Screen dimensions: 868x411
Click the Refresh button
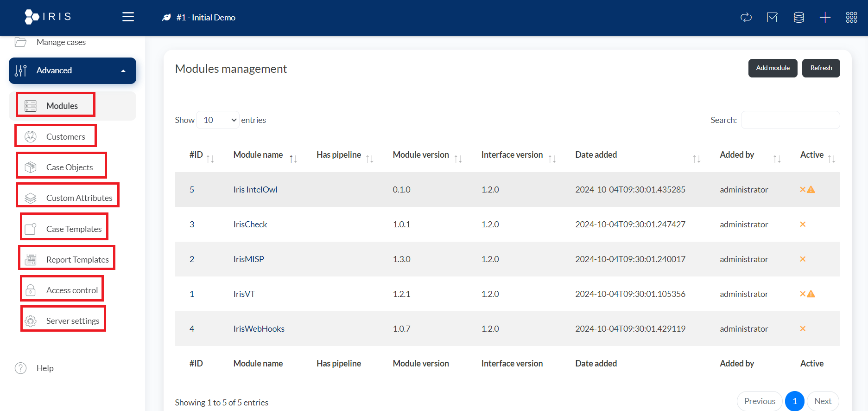[x=821, y=68]
